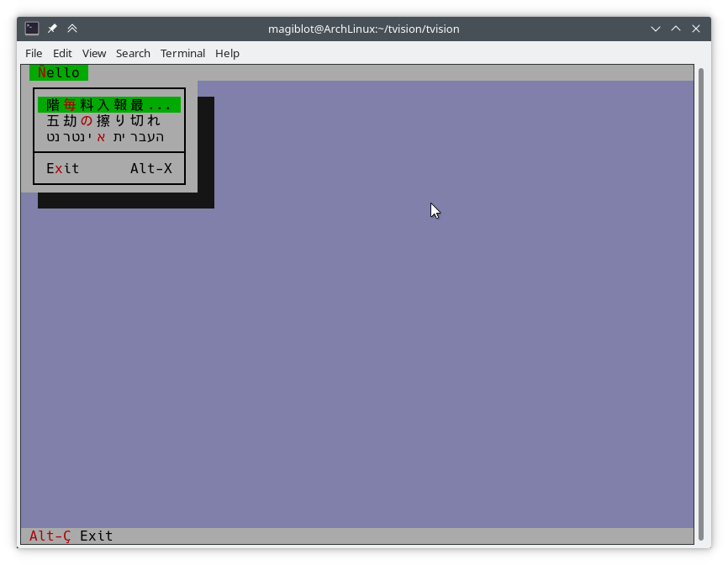Select the highlighted 階毎料入報最... menu item
This screenshot has width=728, height=565.
click(x=109, y=104)
